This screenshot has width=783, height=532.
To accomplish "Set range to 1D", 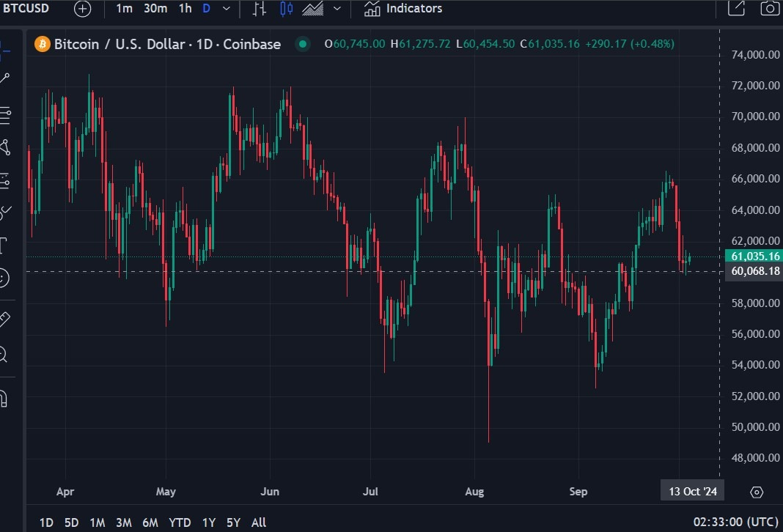I will tap(46, 522).
